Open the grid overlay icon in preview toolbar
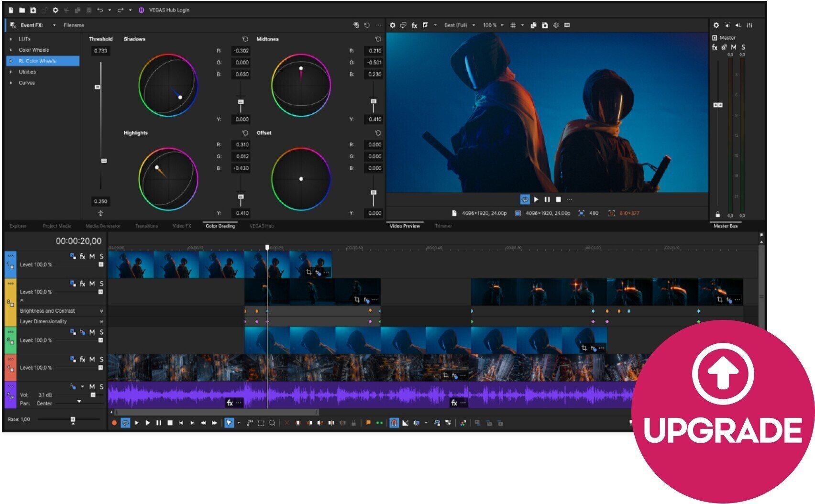The width and height of the screenshot is (815, 504). [513, 25]
